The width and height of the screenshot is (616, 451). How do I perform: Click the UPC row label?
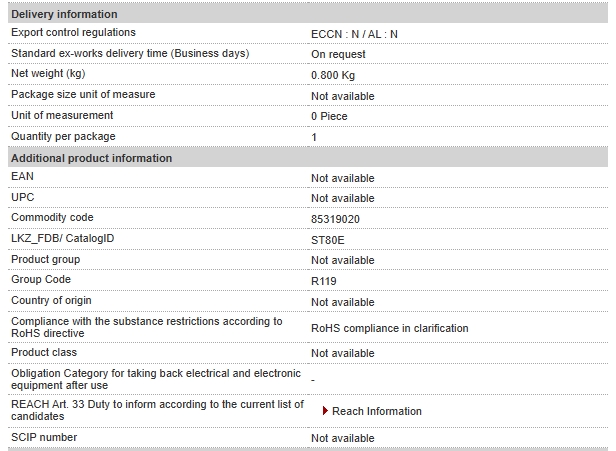coord(22,197)
